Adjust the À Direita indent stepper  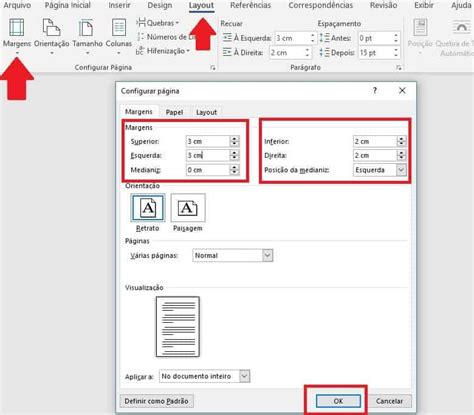click(307, 53)
